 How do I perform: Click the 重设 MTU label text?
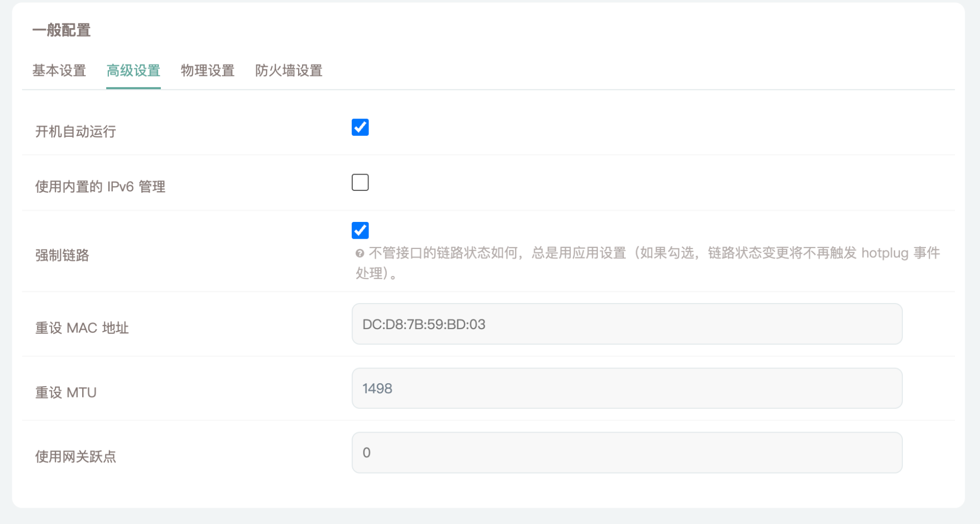pos(66,392)
